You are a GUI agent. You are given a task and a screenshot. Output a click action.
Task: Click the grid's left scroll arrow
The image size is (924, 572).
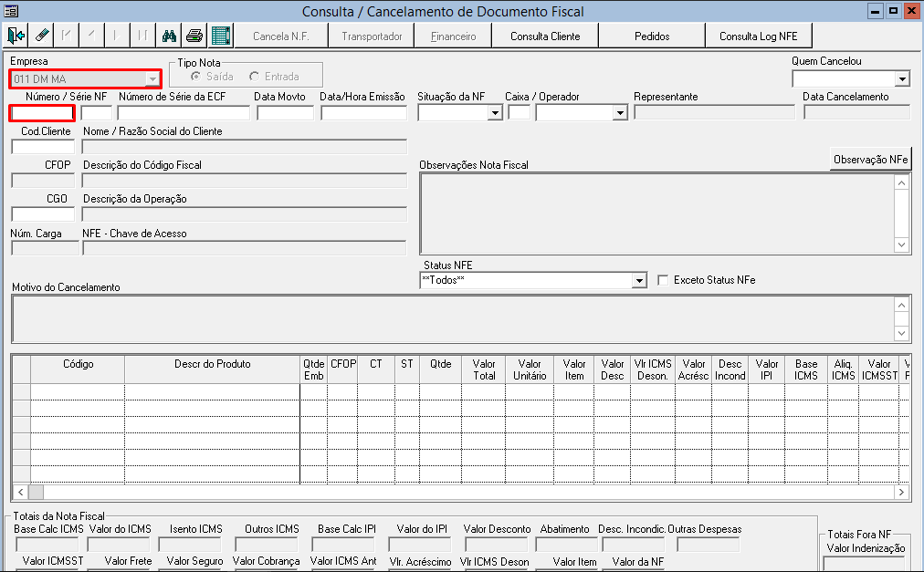21,492
